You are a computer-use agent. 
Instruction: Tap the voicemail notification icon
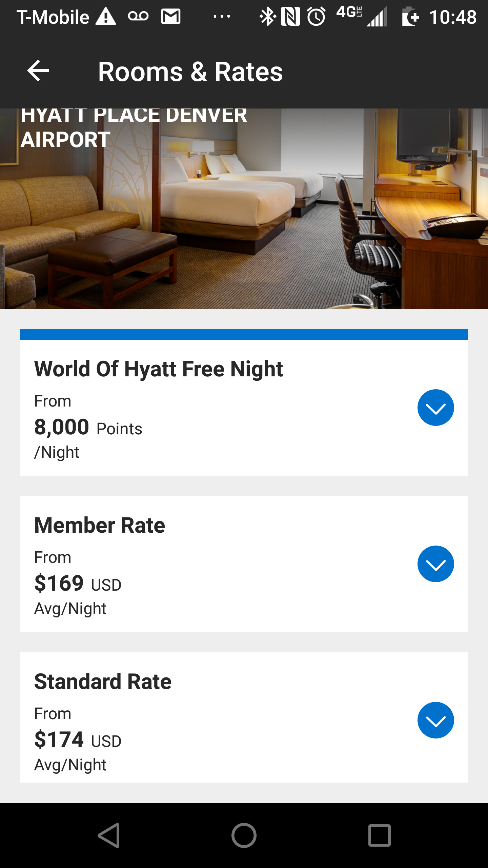point(138,16)
